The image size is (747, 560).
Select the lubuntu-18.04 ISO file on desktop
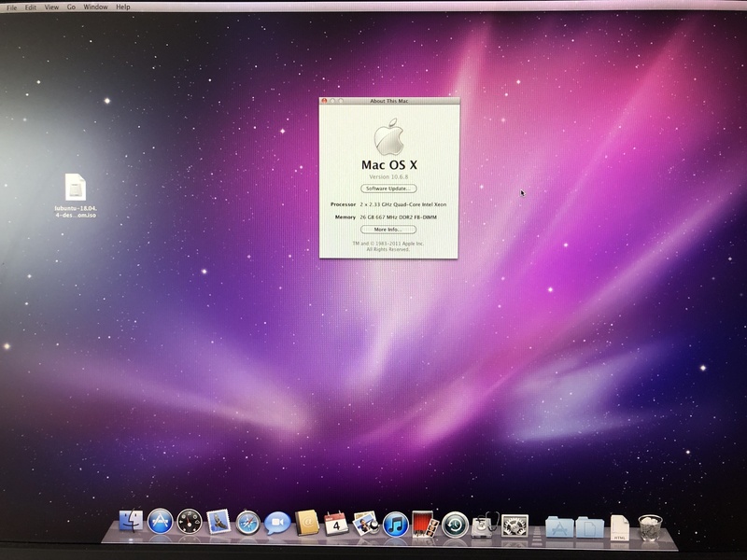(76, 195)
